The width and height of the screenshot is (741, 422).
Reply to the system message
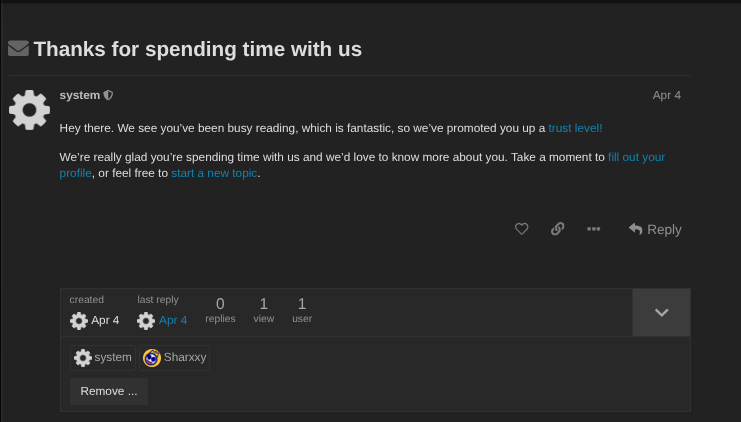tap(655, 229)
